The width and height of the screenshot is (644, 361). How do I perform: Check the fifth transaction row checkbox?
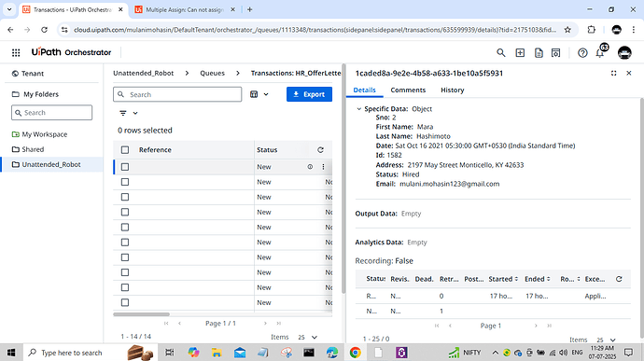point(125,227)
